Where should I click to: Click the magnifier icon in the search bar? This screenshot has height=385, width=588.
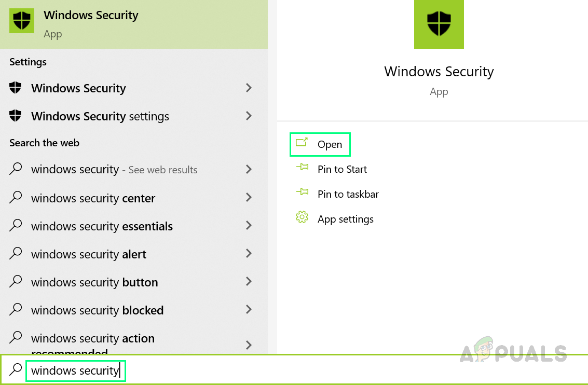tap(16, 369)
